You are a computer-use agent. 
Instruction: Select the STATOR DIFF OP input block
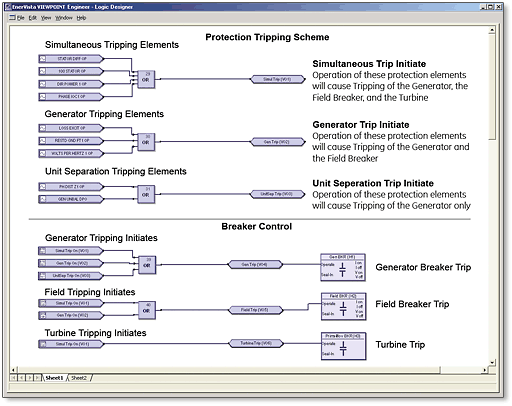point(71,59)
